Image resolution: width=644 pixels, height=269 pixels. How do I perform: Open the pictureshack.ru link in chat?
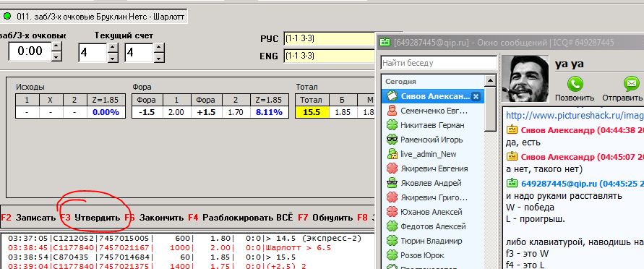[575, 116]
